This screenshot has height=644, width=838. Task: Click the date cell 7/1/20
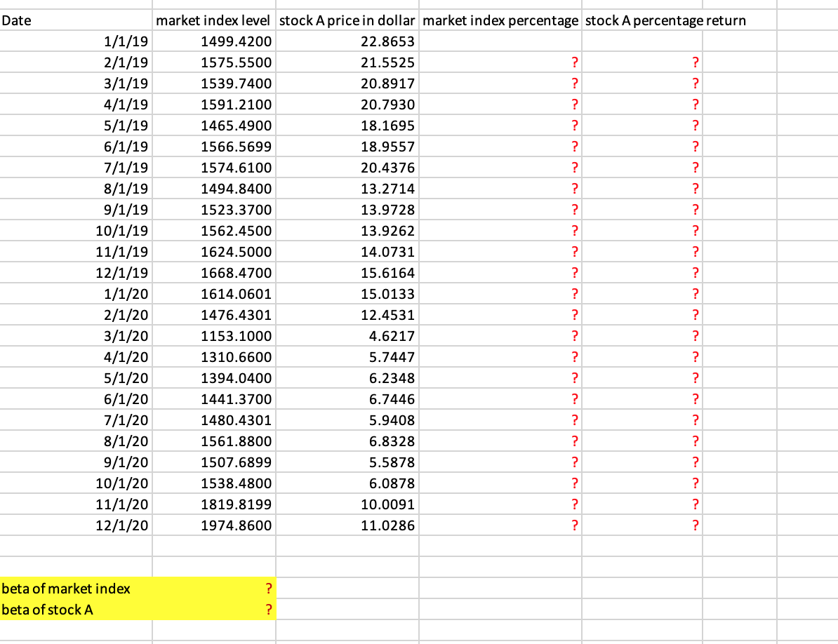76,420
